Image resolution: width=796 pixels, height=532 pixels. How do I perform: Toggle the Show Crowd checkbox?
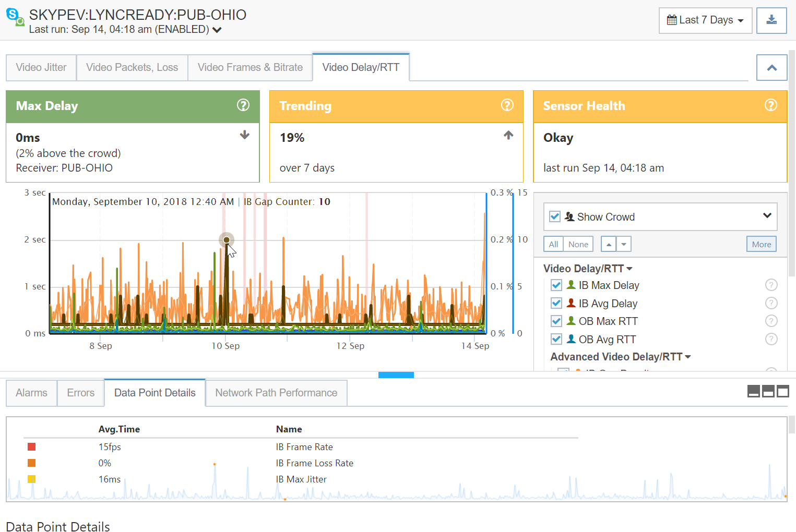click(555, 216)
